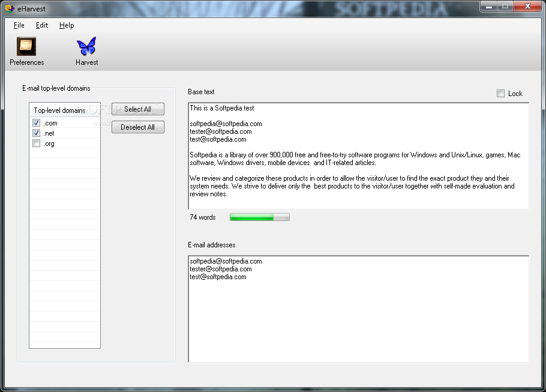Screen dimensions: 546x392
Task: Click the eHarvest title bar app icon
Action: tap(10, 9)
